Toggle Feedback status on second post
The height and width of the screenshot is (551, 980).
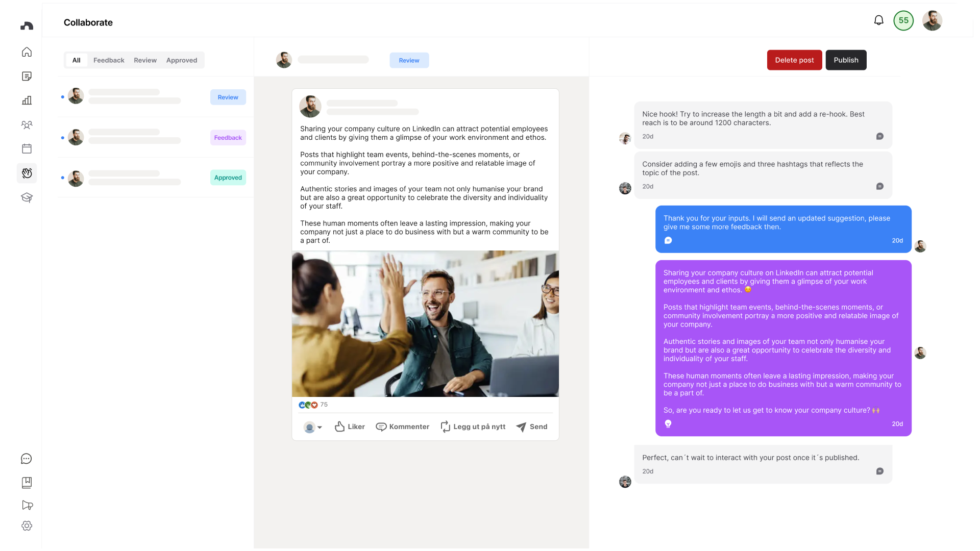228,137
